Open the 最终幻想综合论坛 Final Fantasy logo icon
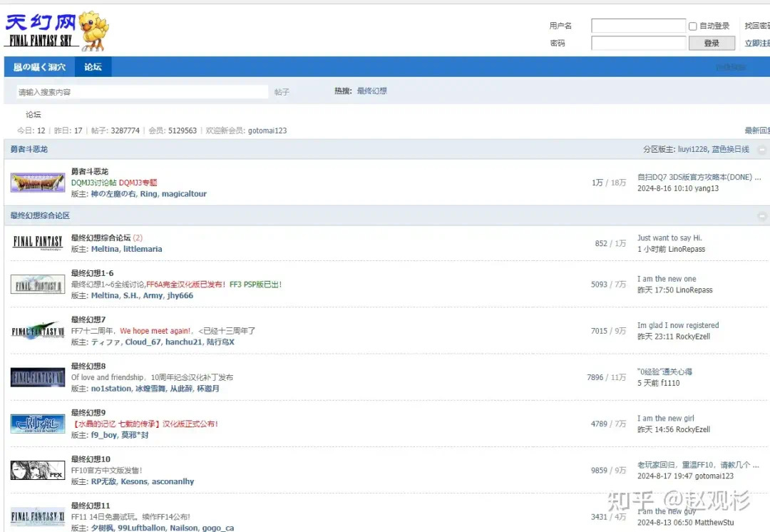The height and width of the screenshot is (532, 770). [x=38, y=242]
